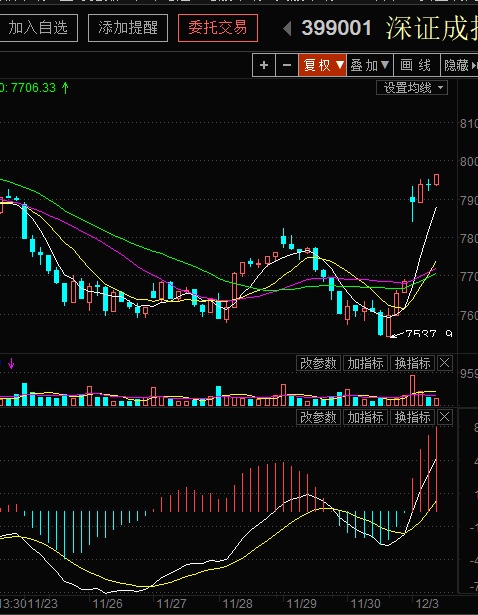The width and height of the screenshot is (478, 615).
Task: Close the volume indicator panel
Action: [445, 363]
